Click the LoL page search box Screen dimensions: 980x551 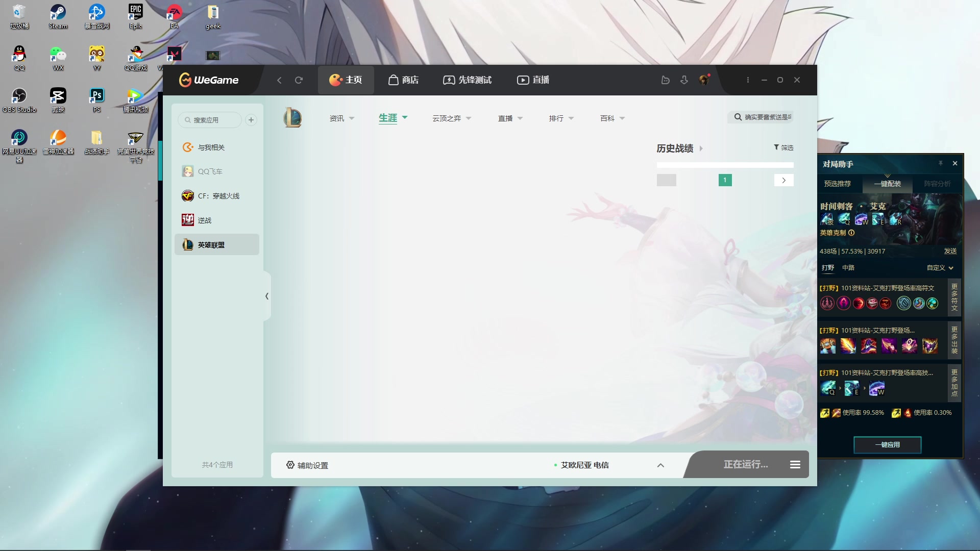[761, 117]
